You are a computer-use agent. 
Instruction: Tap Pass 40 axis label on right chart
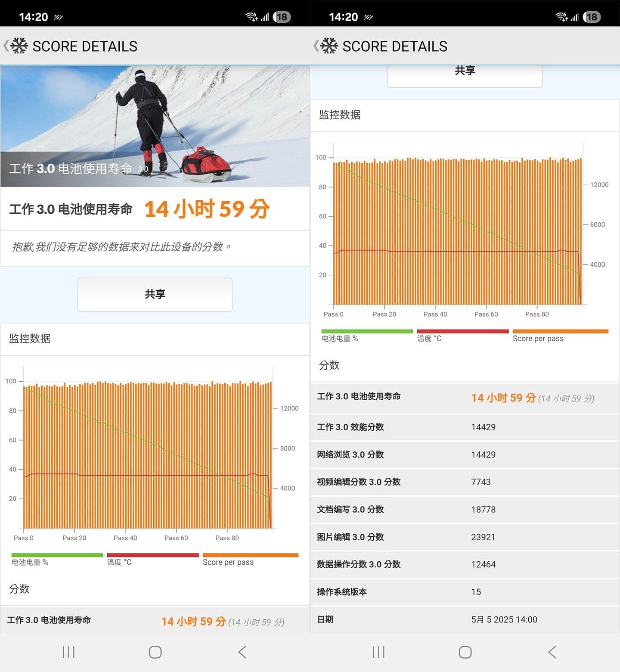click(435, 314)
